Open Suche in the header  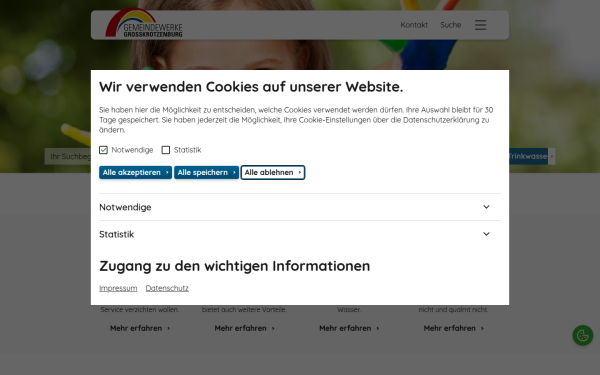[x=450, y=25]
